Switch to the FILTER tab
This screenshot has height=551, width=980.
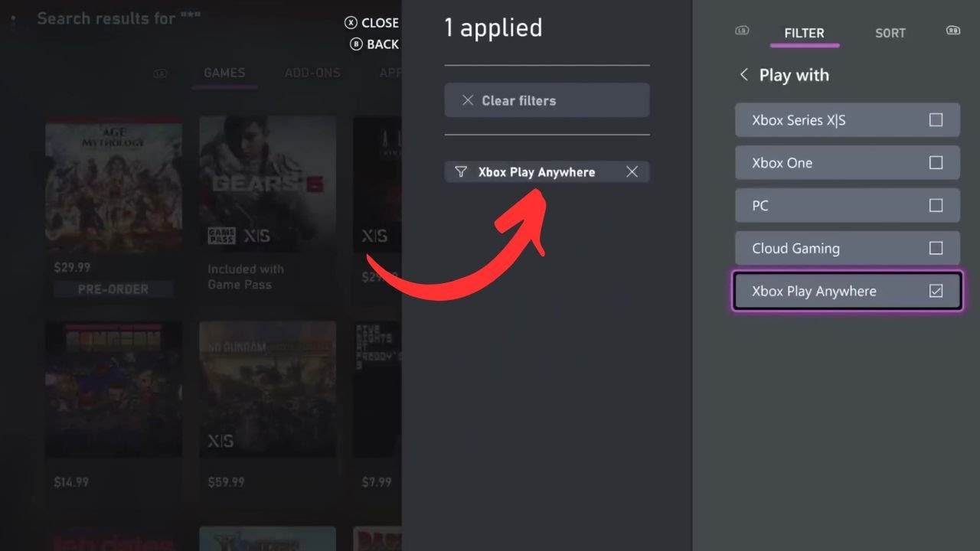(x=805, y=33)
